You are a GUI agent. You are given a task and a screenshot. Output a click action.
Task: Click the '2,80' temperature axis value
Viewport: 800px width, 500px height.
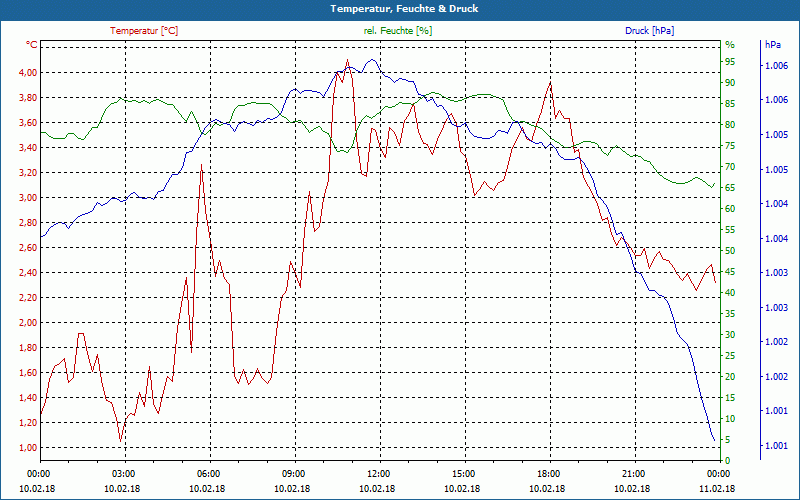29,222
